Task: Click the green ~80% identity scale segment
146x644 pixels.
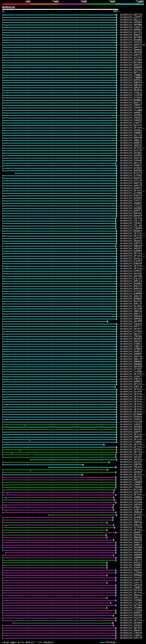Action: (x=101, y=4)
